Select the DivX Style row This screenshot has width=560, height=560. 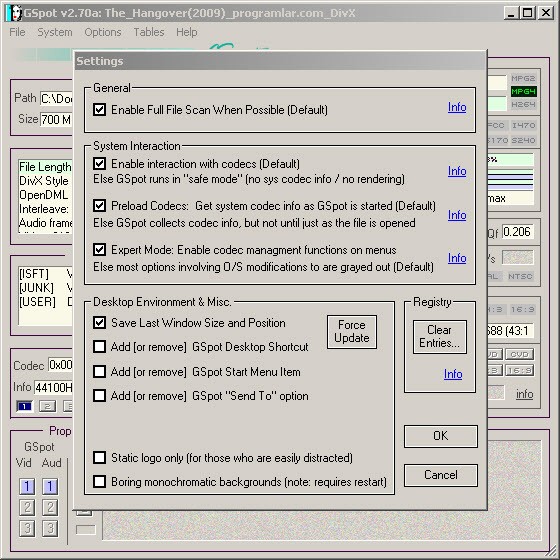click(45, 181)
